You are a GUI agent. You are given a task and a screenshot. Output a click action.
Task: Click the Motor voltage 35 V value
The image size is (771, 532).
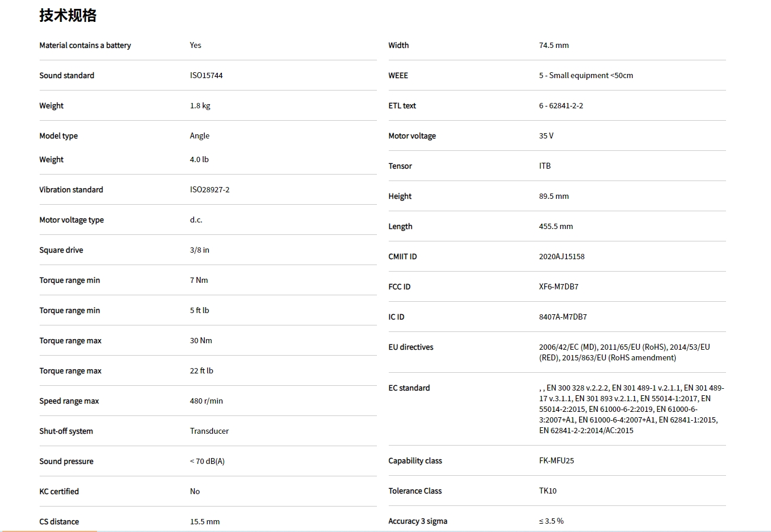(x=546, y=136)
